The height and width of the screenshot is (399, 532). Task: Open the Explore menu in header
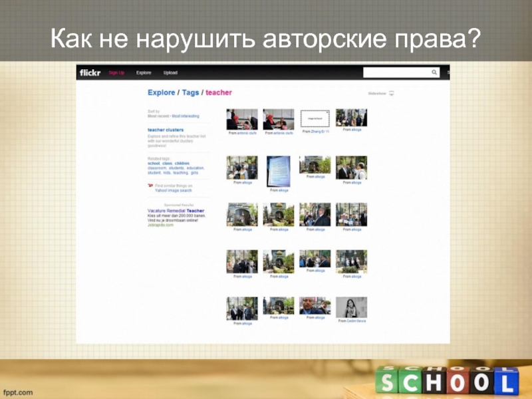(144, 72)
